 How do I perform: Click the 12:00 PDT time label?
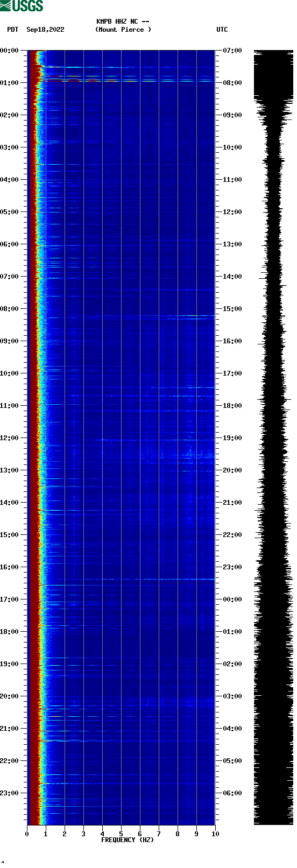point(10,438)
